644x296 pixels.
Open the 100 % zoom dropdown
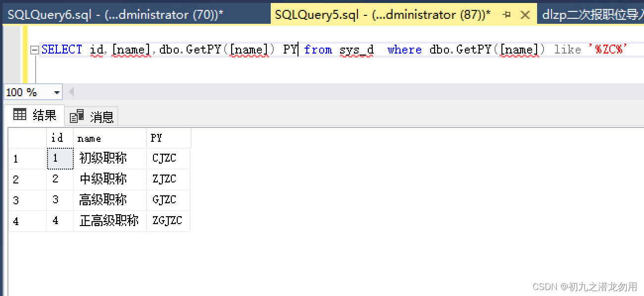(57, 92)
